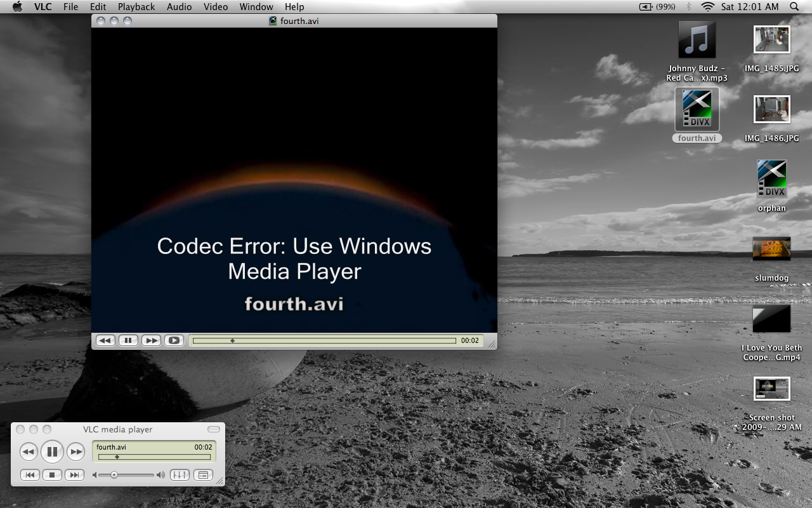Skip to next track in controller window

pos(74,475)
